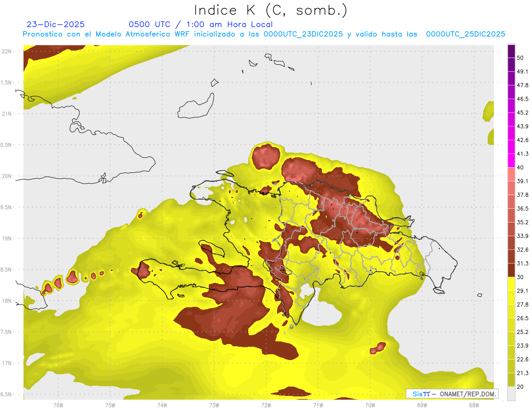Click the colorbar value "37.8"

523,195
